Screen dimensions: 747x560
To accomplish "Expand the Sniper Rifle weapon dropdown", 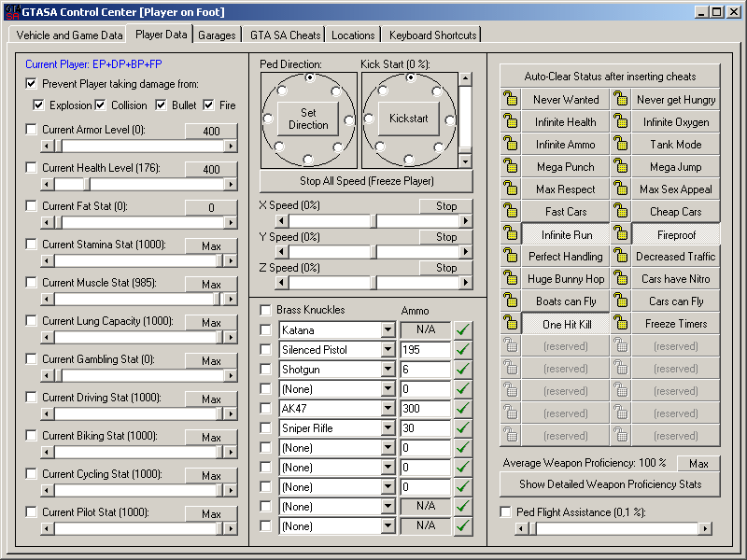I will point(388,428).
